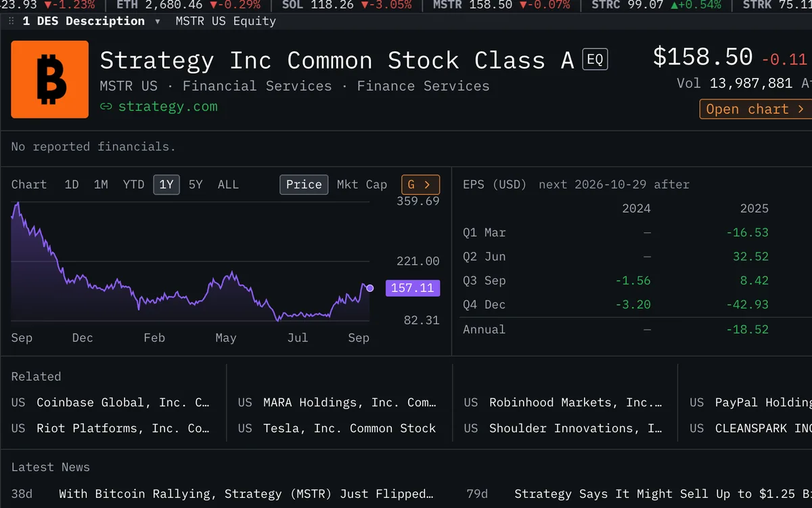Switch chart to Price mode

click(x=304, y=184)
